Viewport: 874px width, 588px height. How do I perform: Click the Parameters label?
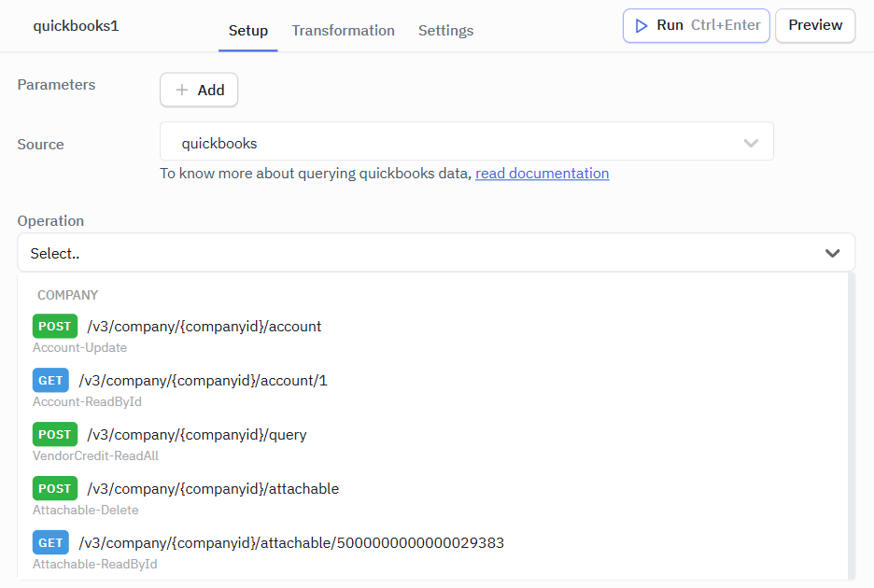pyautogui.click(x=56, y=85)
